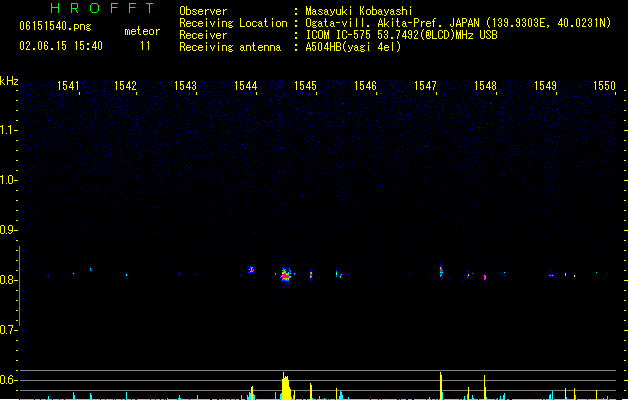Image resolution: width=629 pixels, height=400 pixels.
Task: Select the filename 06151540.png
Action: pos(55,26)
